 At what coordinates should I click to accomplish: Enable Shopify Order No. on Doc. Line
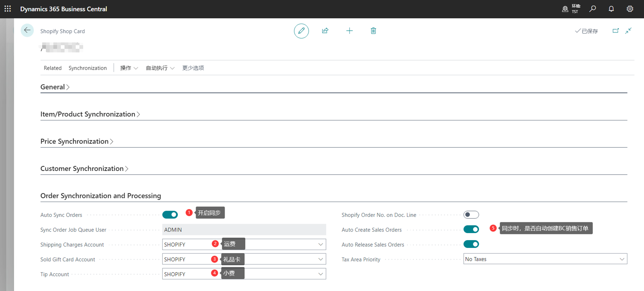point(471,214)
